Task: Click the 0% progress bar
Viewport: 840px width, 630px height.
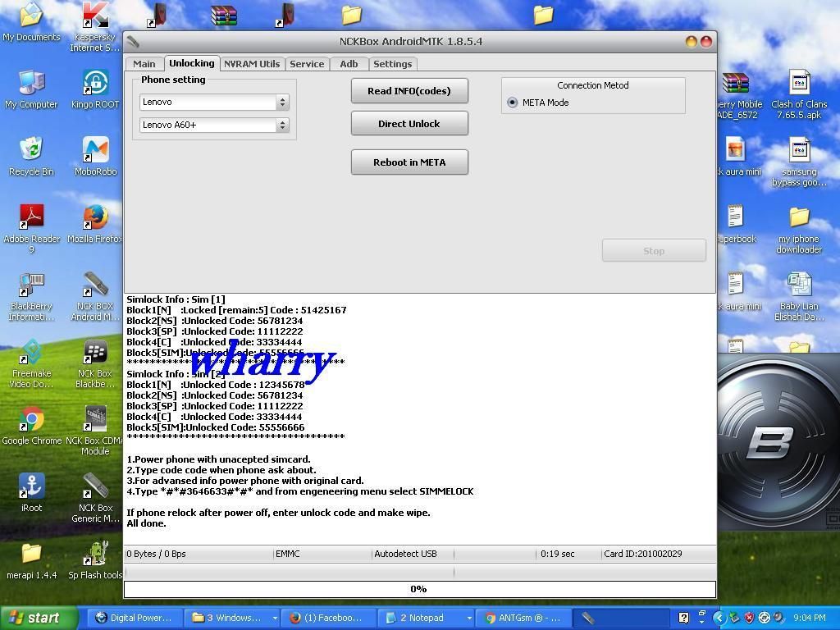Action: [420, 589]
